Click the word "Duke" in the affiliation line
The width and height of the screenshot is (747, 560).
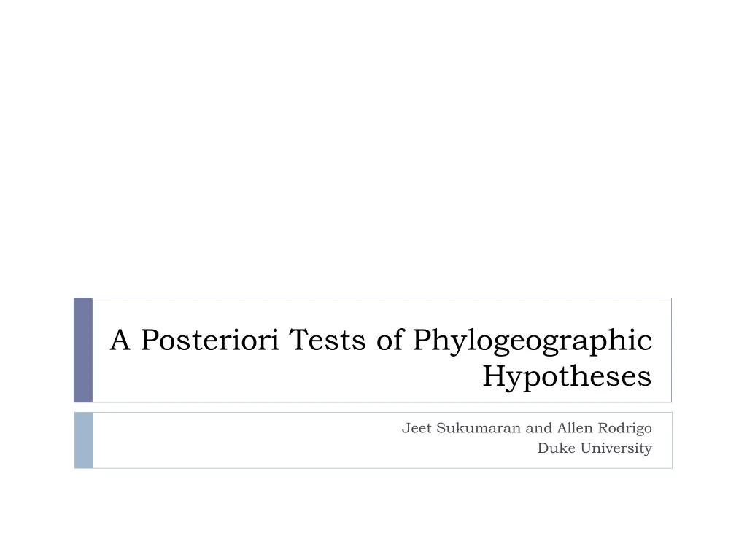552,448
